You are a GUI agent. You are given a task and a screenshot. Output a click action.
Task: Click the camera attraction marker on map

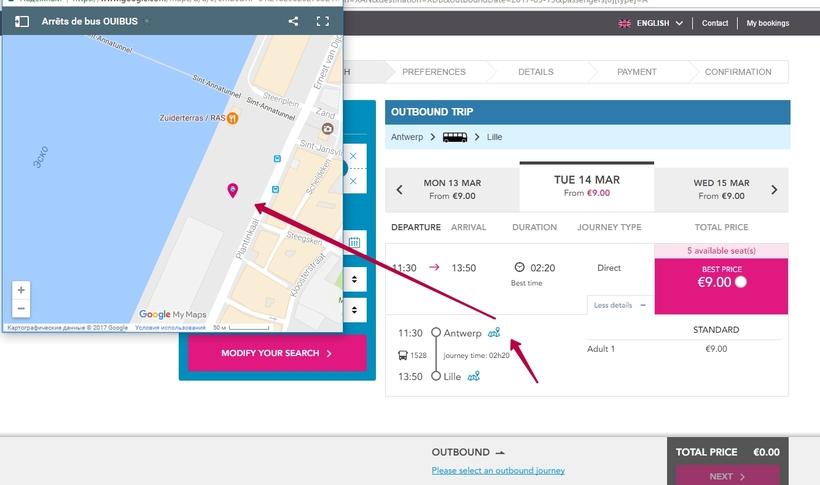coord(327,129)
